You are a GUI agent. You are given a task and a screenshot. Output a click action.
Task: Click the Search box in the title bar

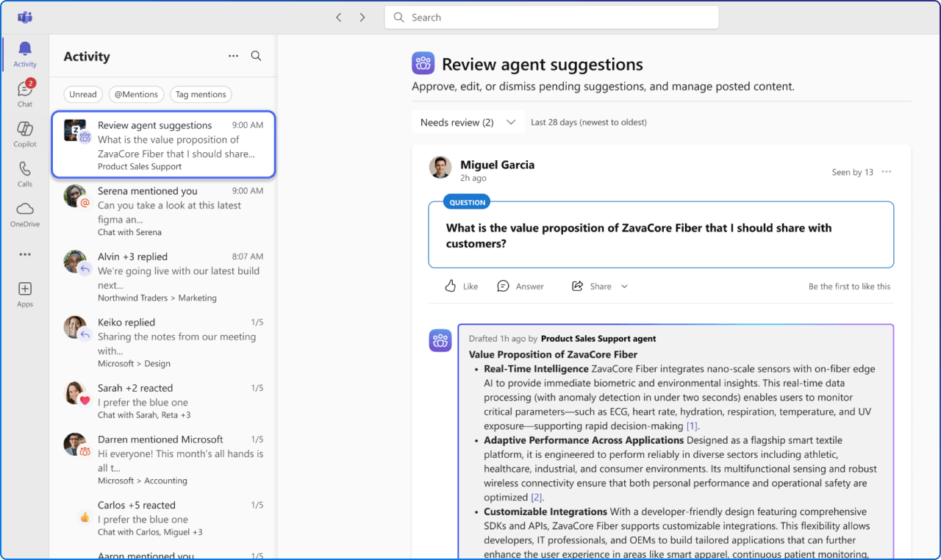coord(551,18)
